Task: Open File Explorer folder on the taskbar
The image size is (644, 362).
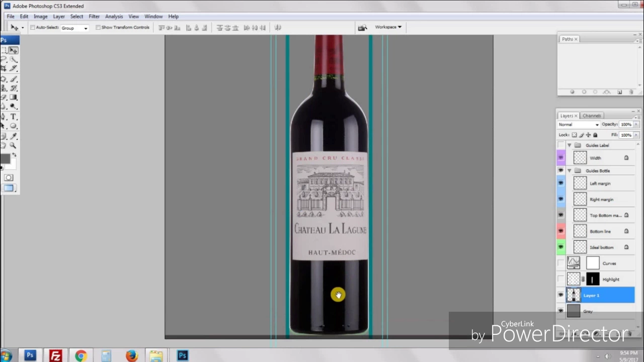Action: pyautogui.click(x=156, y=355)
